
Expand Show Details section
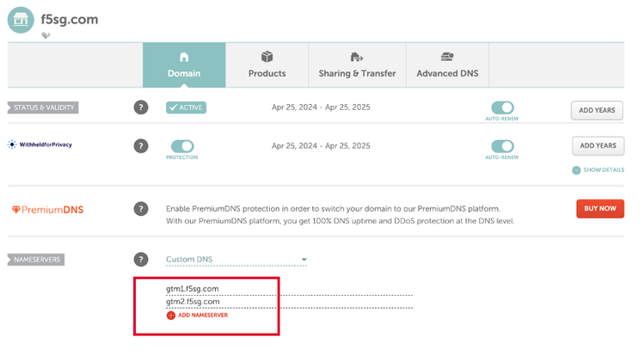598,170
